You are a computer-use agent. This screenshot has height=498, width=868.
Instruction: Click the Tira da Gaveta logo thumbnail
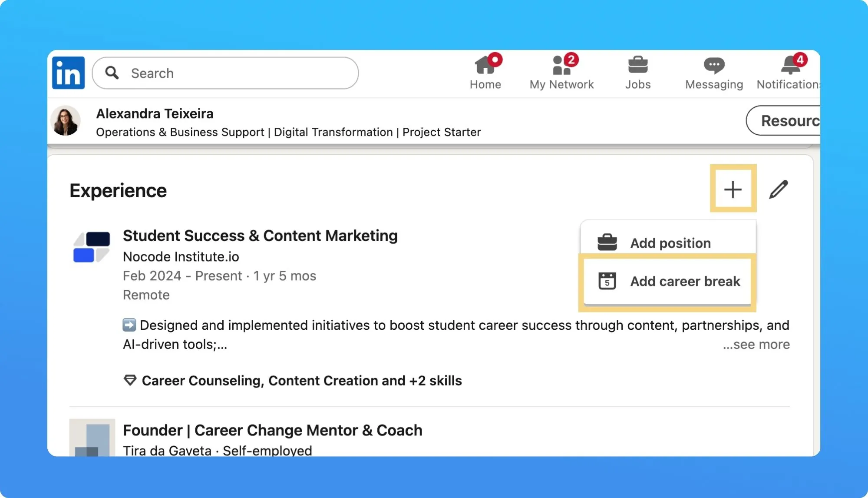(92, 438)
